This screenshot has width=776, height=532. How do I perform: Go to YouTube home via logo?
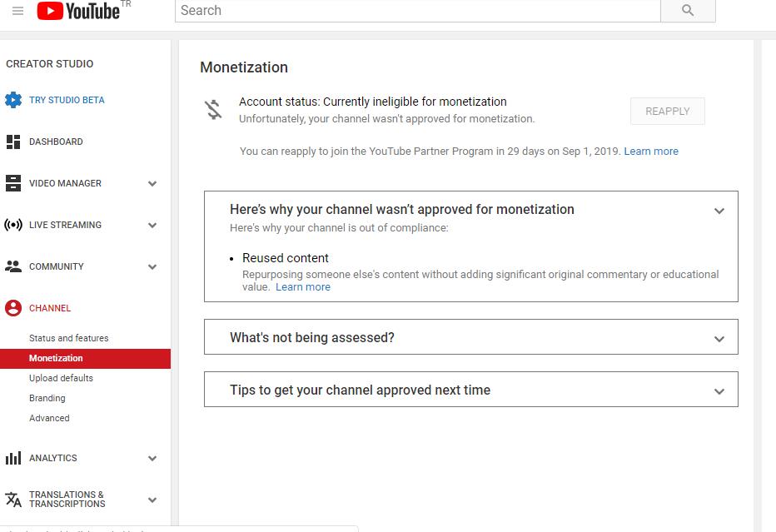(x=78, y=10)
